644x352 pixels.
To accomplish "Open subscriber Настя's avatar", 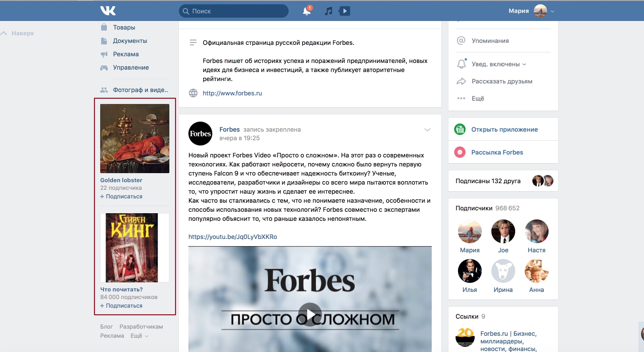I will tap(537, 231).
